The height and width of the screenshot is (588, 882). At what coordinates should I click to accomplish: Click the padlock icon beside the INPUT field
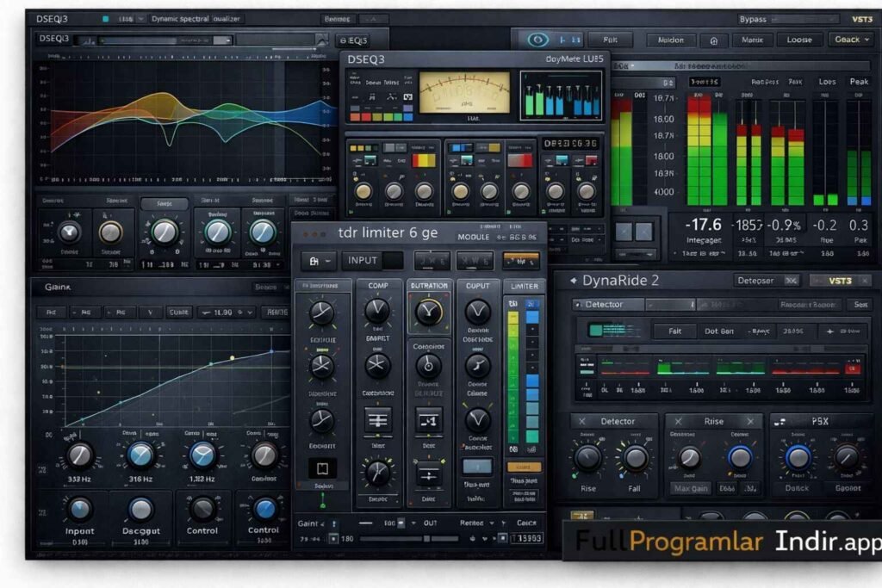tap(315, 260)
